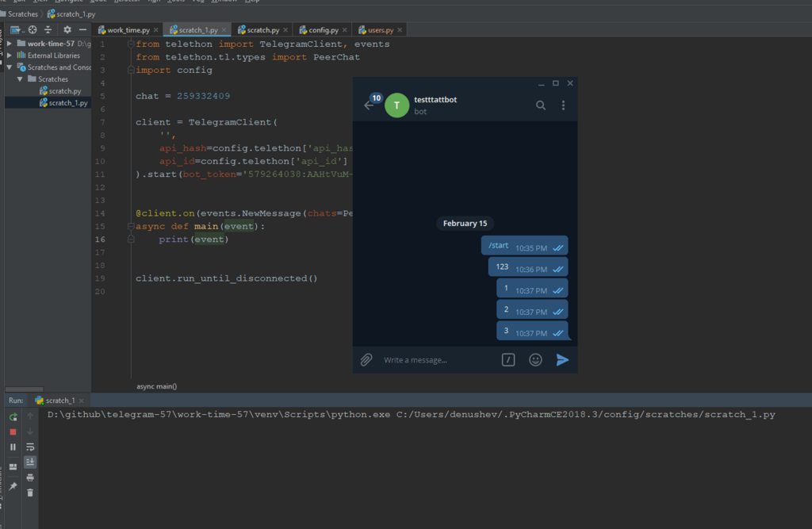The height and width of the screenshot is (529, 812).
Task: Click the /start message bubble
Action: point(524,246)
